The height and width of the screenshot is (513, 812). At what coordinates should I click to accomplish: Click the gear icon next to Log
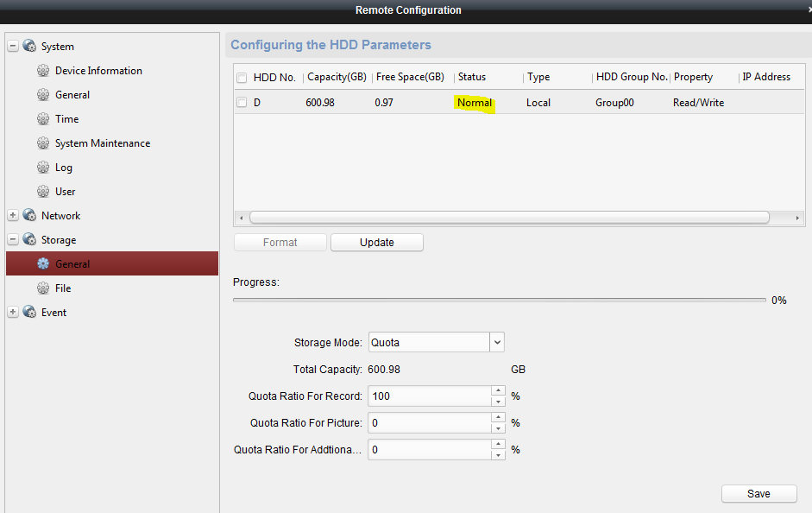(43, 168)
